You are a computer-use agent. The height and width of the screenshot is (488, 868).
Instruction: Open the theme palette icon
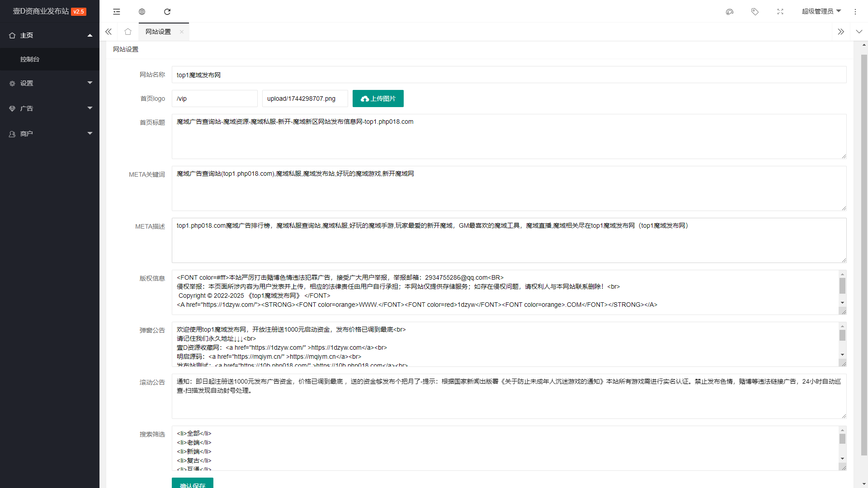(730, 11)
